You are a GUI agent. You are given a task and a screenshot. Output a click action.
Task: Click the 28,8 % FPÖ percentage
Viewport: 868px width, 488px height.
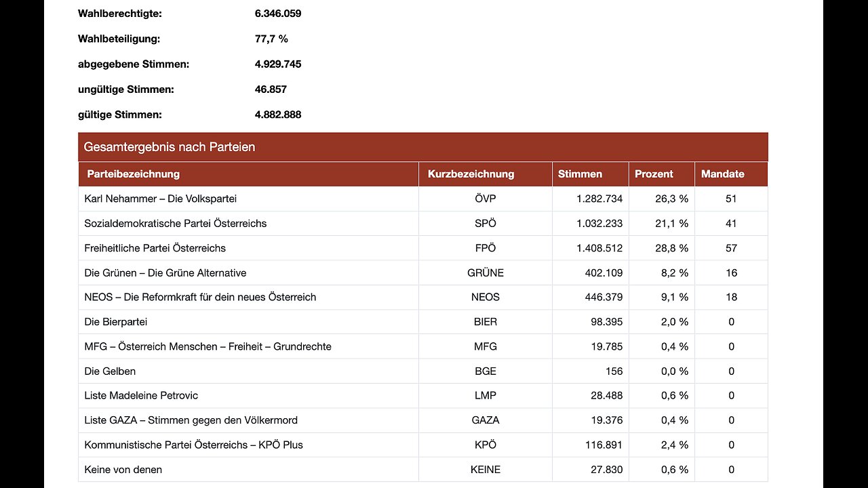pyautogui.click(x=673, y=248)
